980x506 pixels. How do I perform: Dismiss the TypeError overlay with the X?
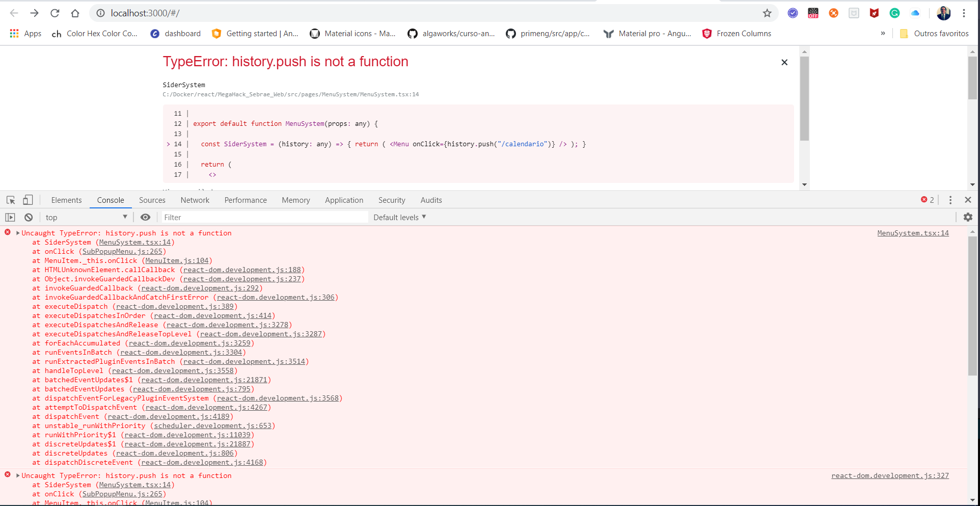tap(784, 62)
